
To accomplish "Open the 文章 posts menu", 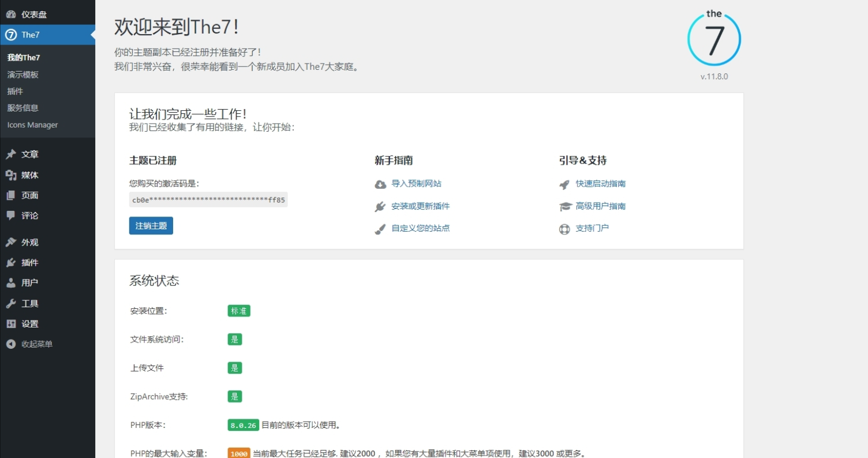I will [x=47, y=154].
